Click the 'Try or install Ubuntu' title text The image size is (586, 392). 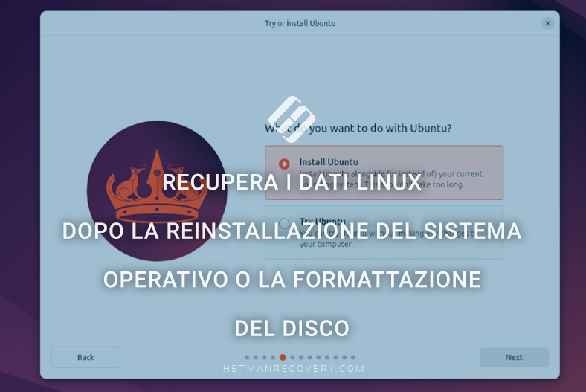pos(300,23)
